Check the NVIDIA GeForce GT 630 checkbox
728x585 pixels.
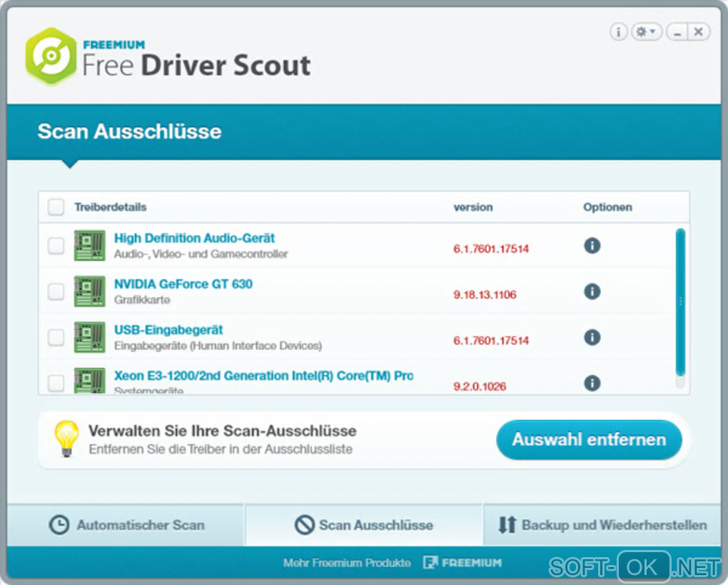tap(56, 291)
